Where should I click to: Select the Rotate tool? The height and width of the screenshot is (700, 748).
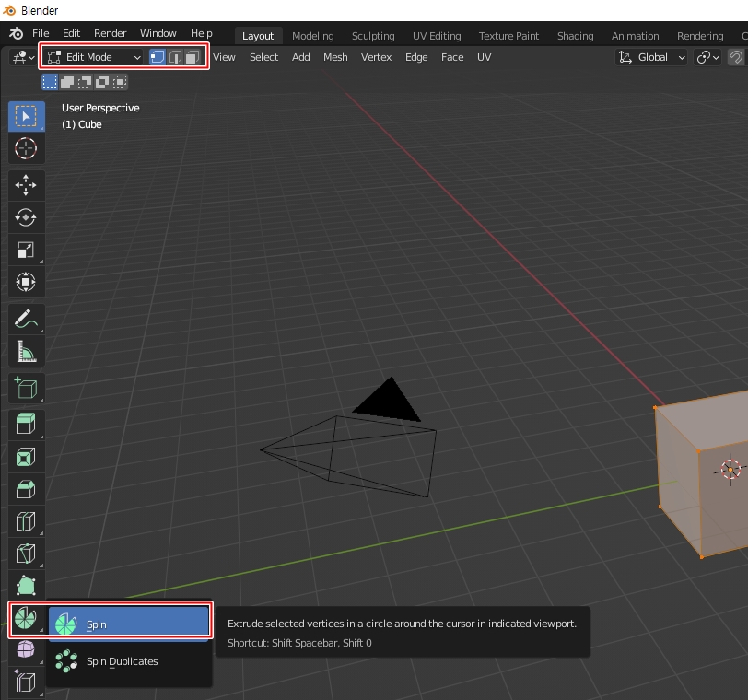point(26,217)
